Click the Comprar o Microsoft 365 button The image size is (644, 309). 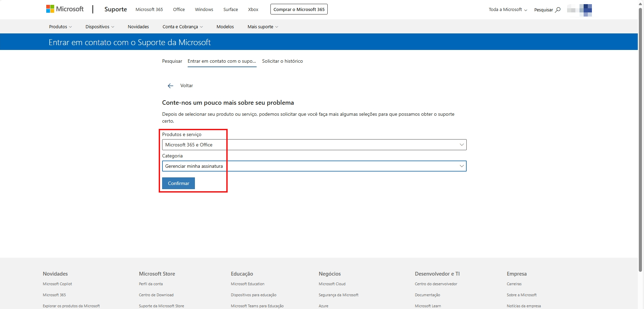(x=299, y=9)
